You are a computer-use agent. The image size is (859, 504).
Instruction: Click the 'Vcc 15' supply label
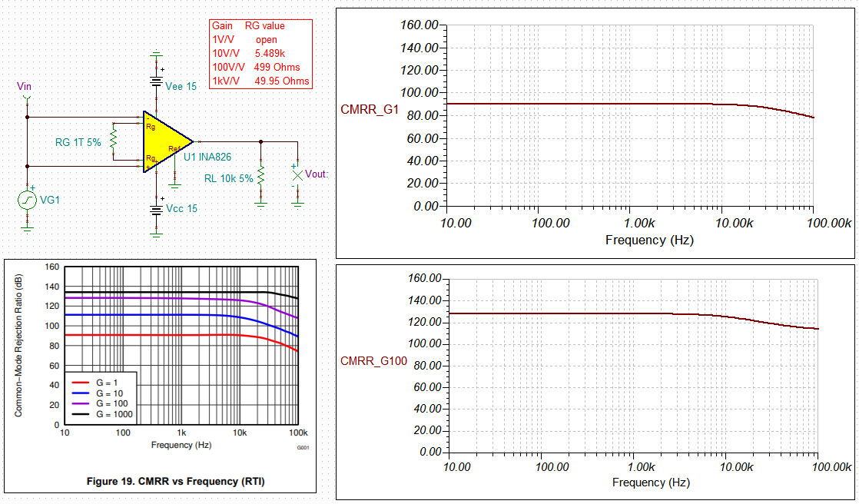click(182, 209)
